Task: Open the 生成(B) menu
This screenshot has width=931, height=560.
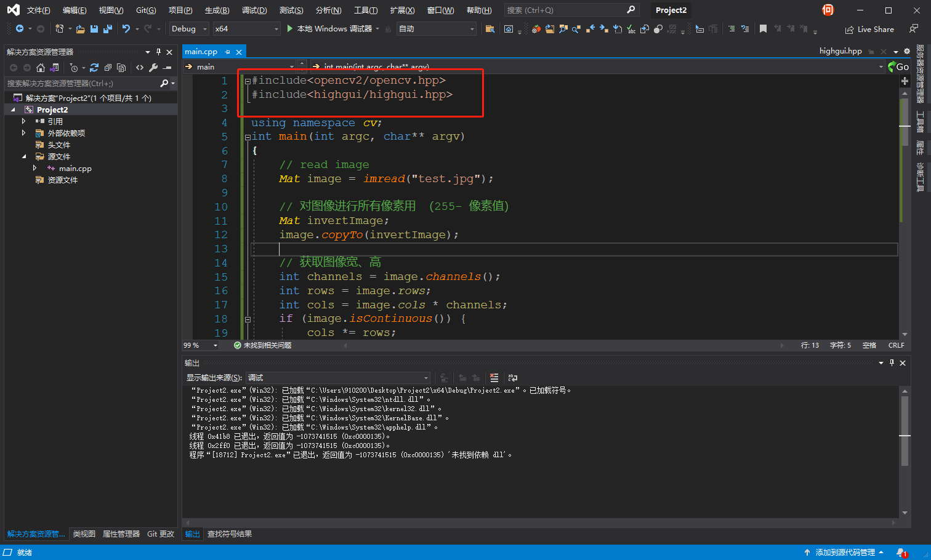Action: click(217, 10)
